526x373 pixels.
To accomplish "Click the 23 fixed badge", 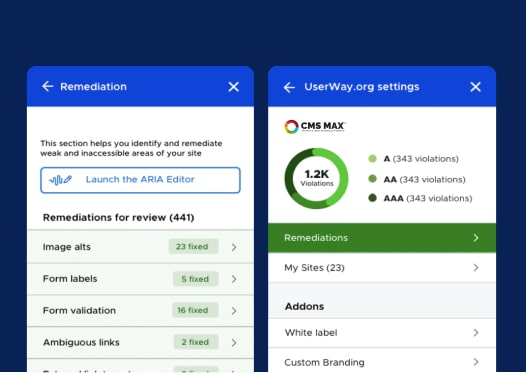I will [x=193, y=247].
